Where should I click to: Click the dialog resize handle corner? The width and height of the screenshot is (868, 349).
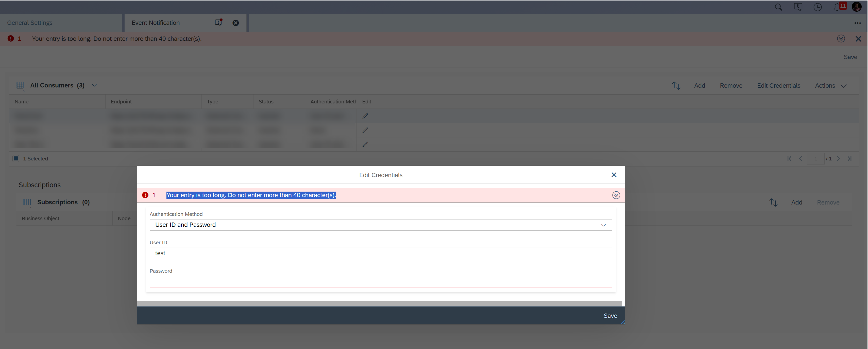(x=623, y=322)
